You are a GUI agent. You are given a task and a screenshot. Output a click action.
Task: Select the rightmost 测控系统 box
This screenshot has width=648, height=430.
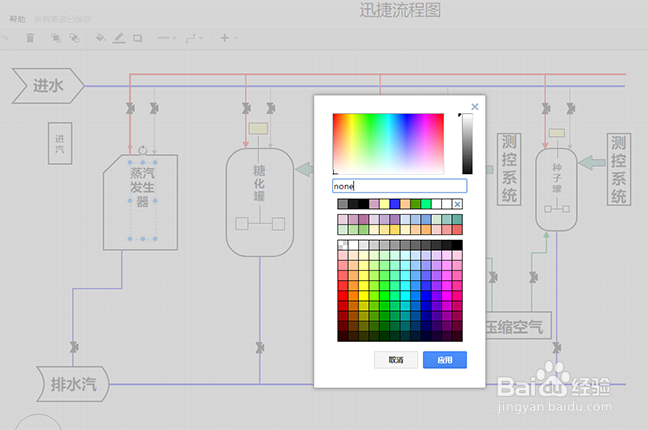(x=619, y=169)
